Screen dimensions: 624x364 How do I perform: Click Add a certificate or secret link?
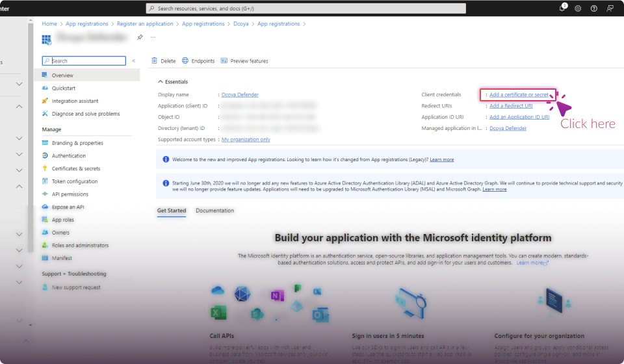tap(519, 95)
